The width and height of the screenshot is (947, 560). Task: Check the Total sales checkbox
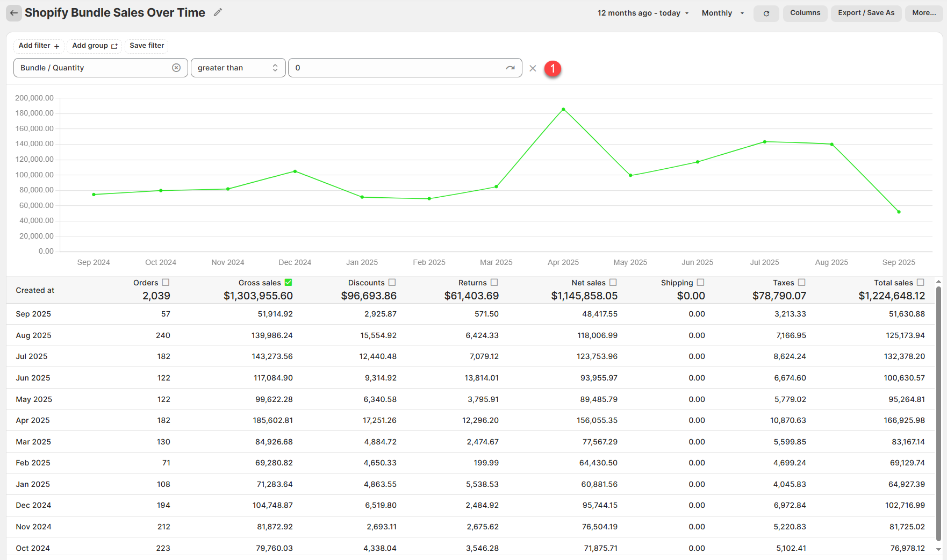point(921,282)
